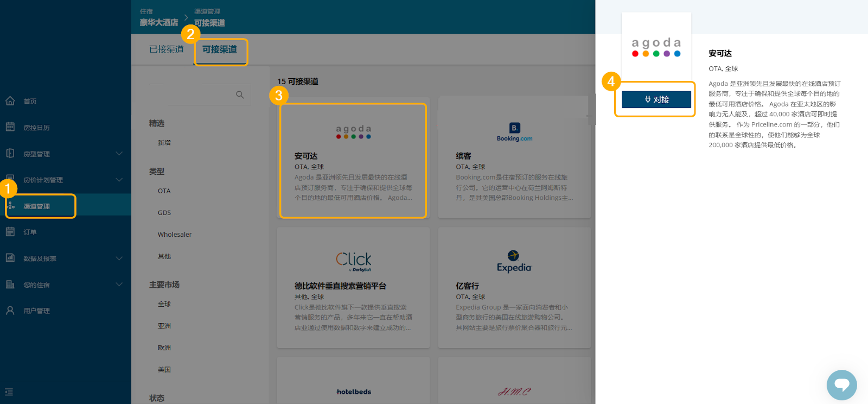This screenshot has width=868, height=404.
Task: Expand the 房型管理 submenu chevron
Action: pos(119,154)
